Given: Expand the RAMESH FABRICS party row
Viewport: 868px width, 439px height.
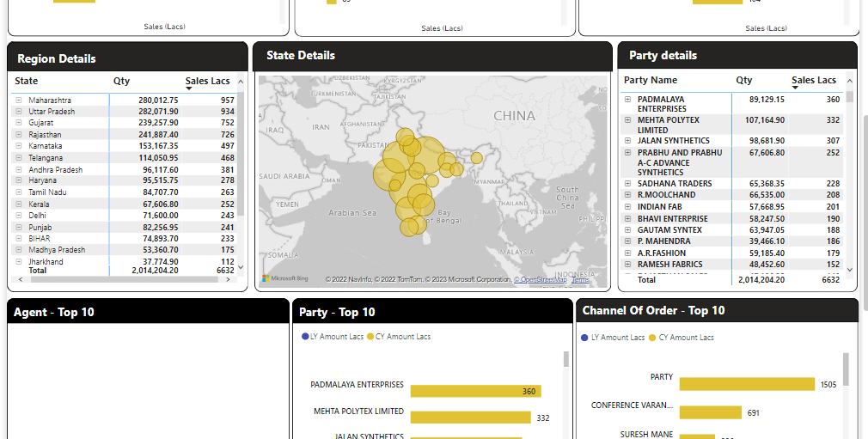Looking at the screenshot, I should tap(627, 265).
